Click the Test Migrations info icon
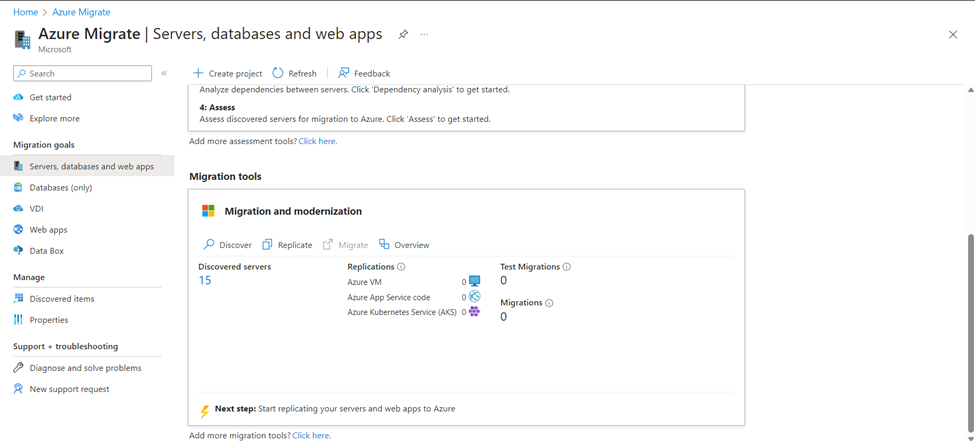Image resolution: width=975 pixels, height=441 pixels. tap(566, 267)
